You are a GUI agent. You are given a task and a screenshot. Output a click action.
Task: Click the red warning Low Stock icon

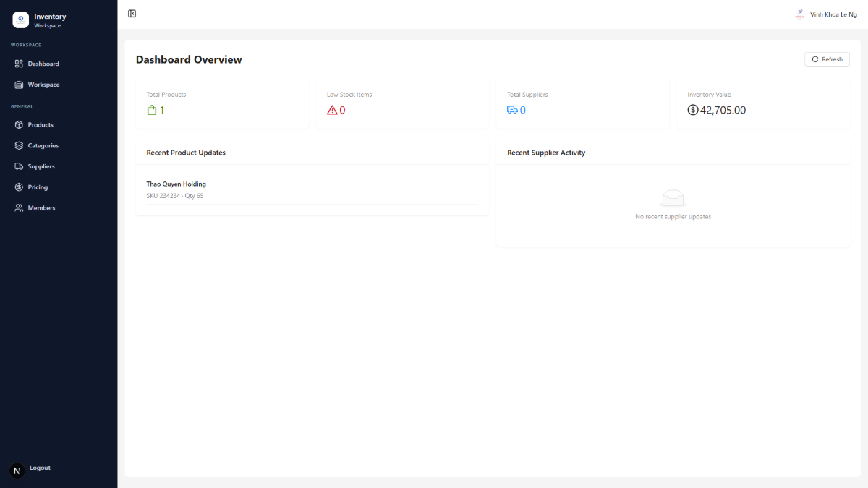point(332,111)
